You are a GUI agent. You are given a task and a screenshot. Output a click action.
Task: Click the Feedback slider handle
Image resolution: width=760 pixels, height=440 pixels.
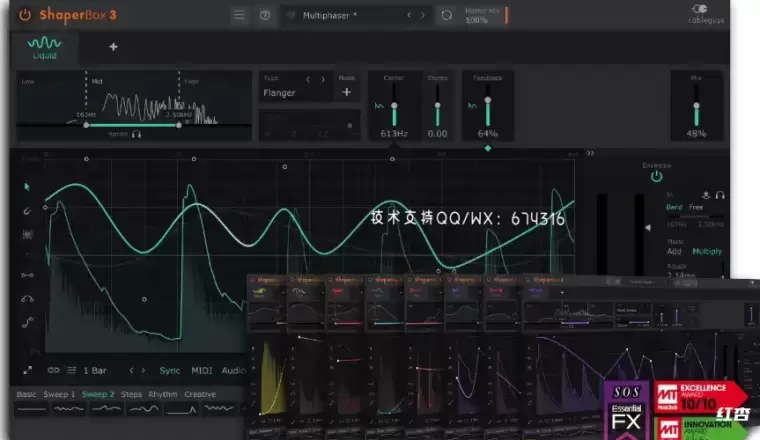click(x=488, y=100)
